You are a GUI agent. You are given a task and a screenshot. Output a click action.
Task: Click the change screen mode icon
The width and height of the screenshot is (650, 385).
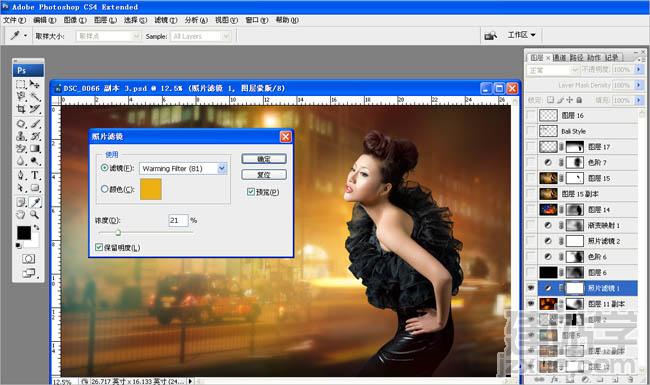[28, 273]
